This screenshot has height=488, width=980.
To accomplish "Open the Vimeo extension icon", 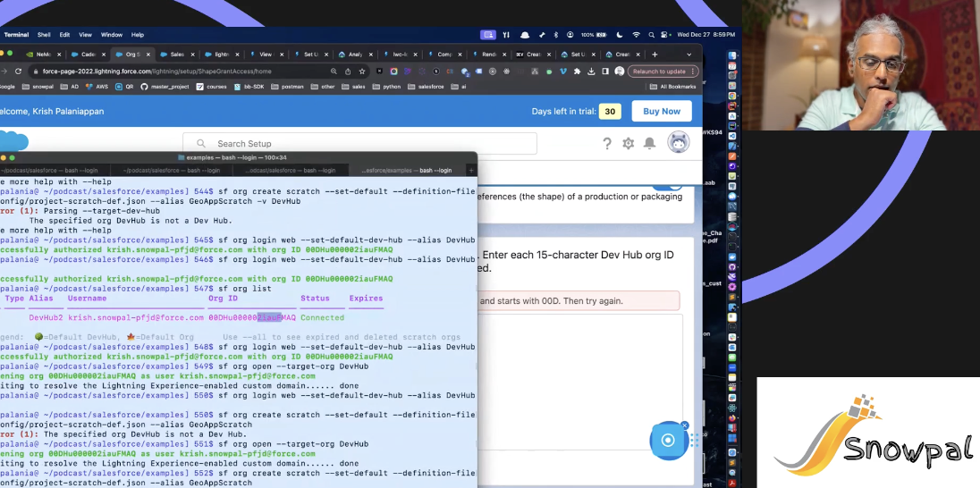I will click(563, 72).
